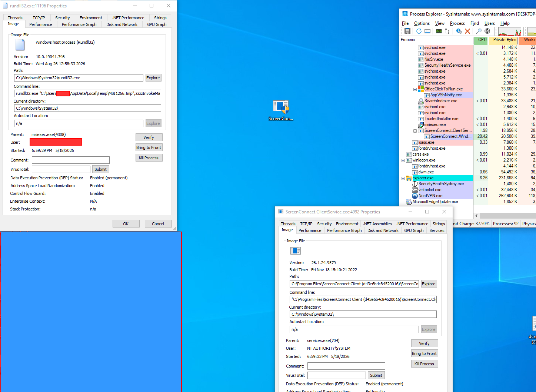Click Explore beside the rundll32.exe path

(x=153, y=78)
